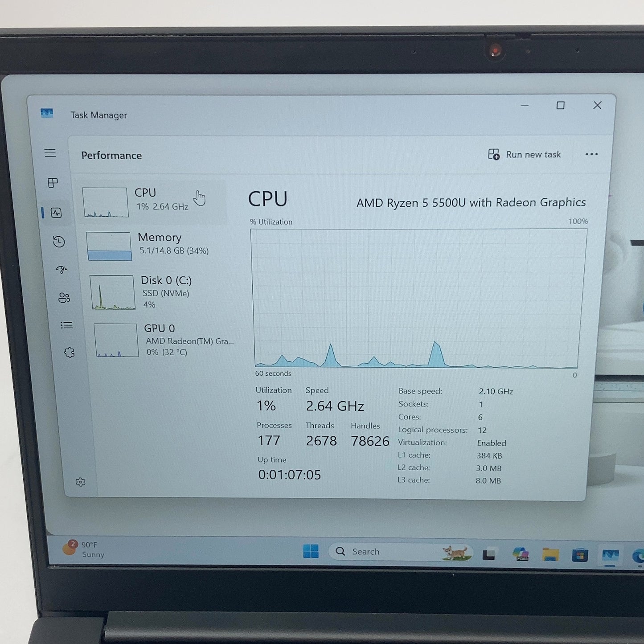This screenshot has width=644, height=644.
Task: Open the Processes page icon in sidebar
Action: 53,183
